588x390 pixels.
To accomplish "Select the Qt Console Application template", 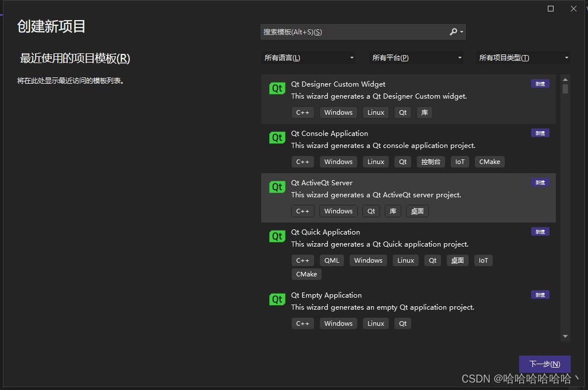I will 408,149.
